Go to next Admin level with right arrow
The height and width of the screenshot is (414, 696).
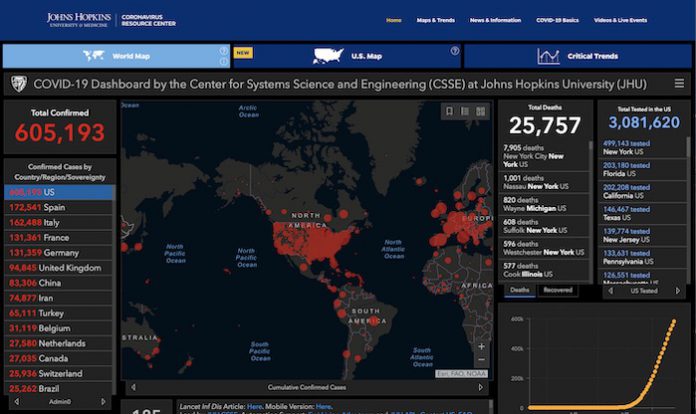click(x=103, y=401)
